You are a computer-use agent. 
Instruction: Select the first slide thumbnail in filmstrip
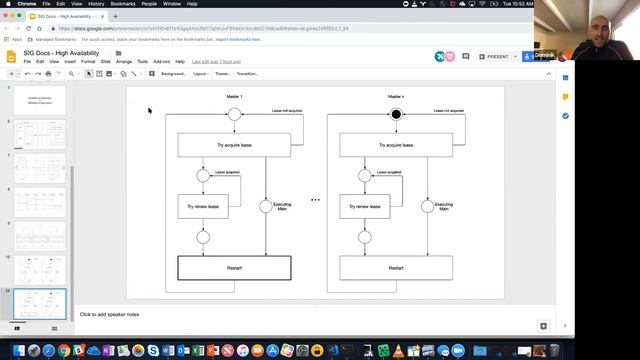[40, 100]
